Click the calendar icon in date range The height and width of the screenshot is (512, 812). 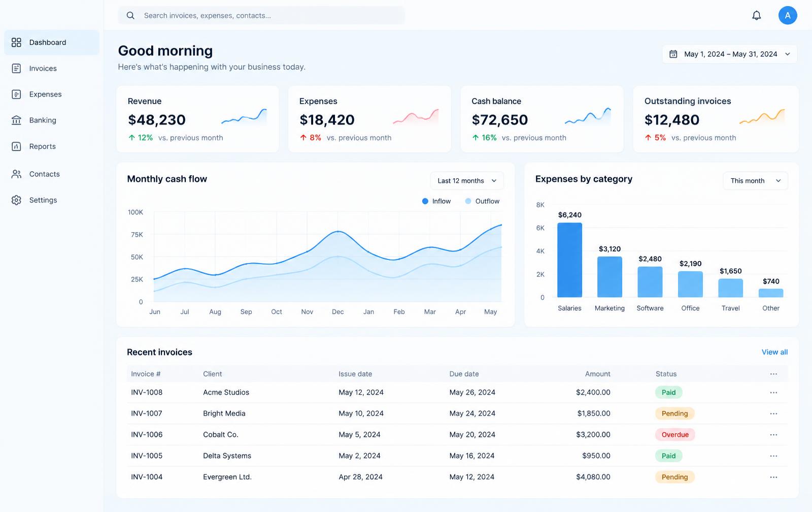coord(673,54)
